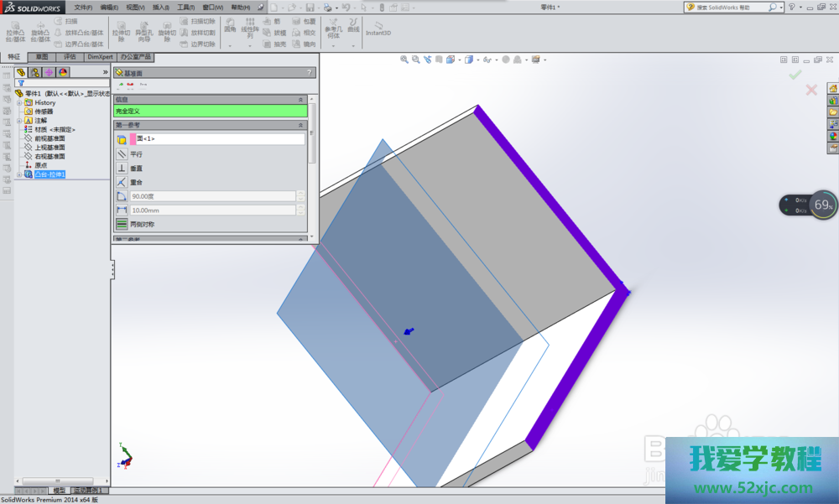839x504 pixels.
Task: Click the 平行 (parallel) constraint icon
Action: 122,154
